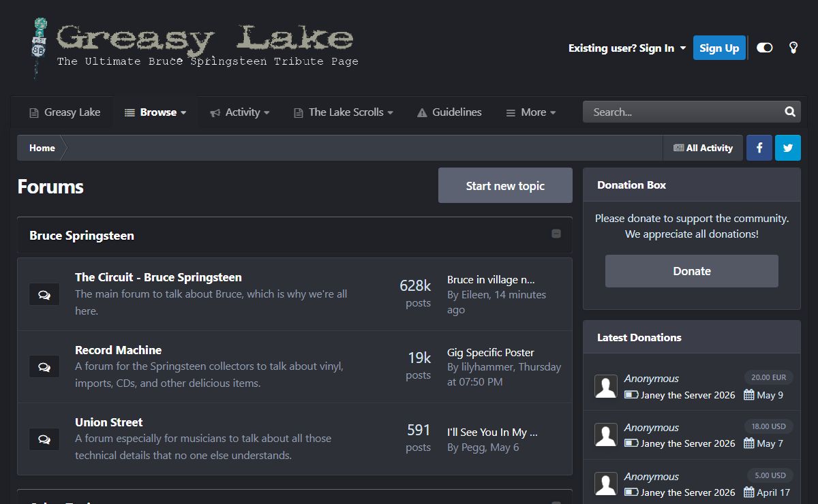The height and width of the screenshot is (504, 818).
Task: Go to the Guidelines page
Action: tap(449, 112)
